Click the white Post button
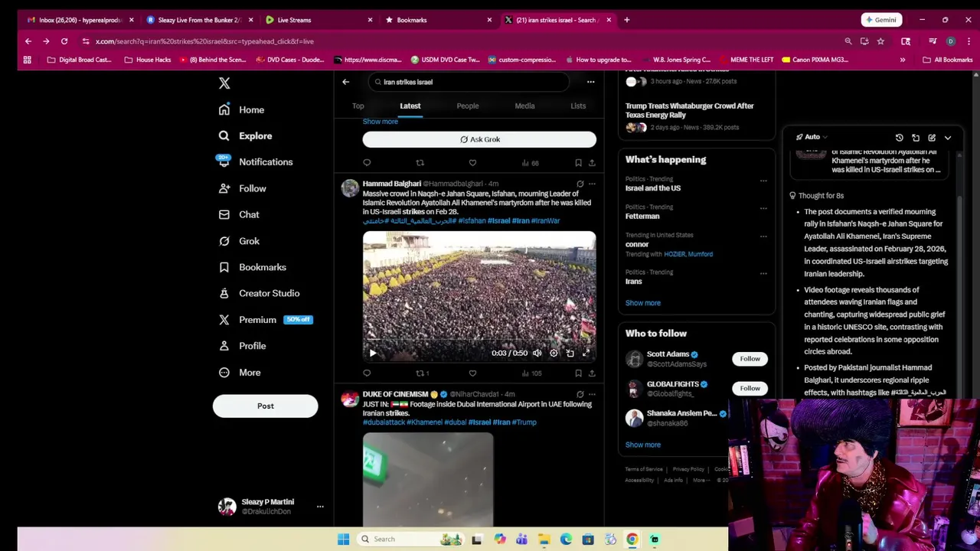 point(265,406)
